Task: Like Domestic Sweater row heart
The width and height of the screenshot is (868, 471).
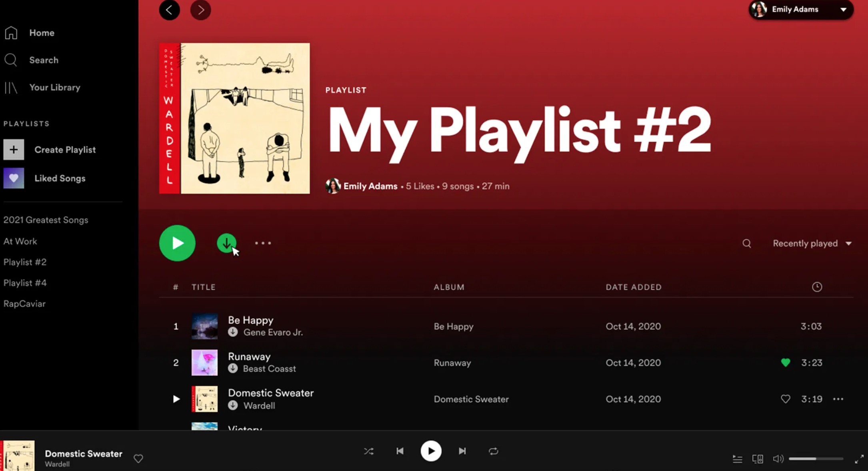Action: click(786, 399)
